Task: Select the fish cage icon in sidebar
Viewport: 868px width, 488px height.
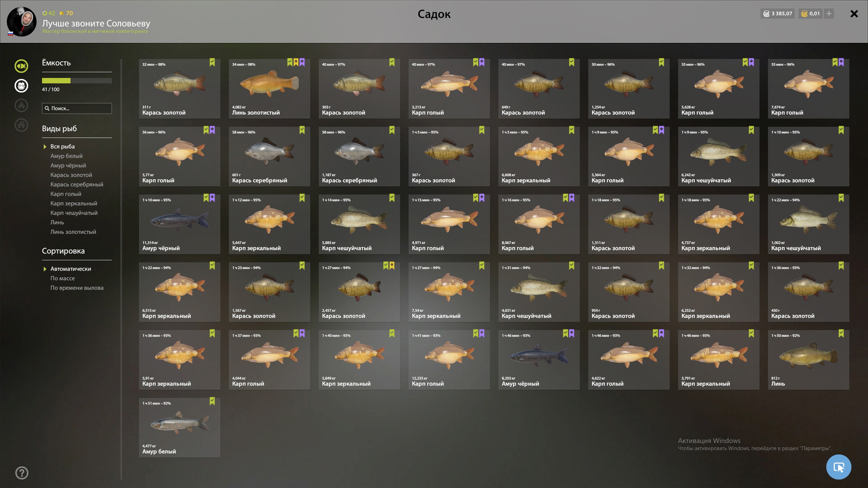Action: (21, 86)
